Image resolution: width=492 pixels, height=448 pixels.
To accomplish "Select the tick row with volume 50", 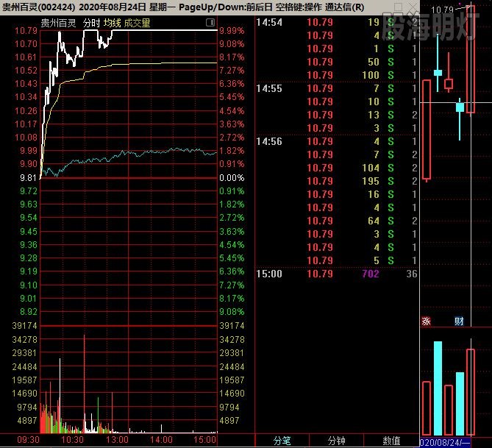I will click(337, 62).
